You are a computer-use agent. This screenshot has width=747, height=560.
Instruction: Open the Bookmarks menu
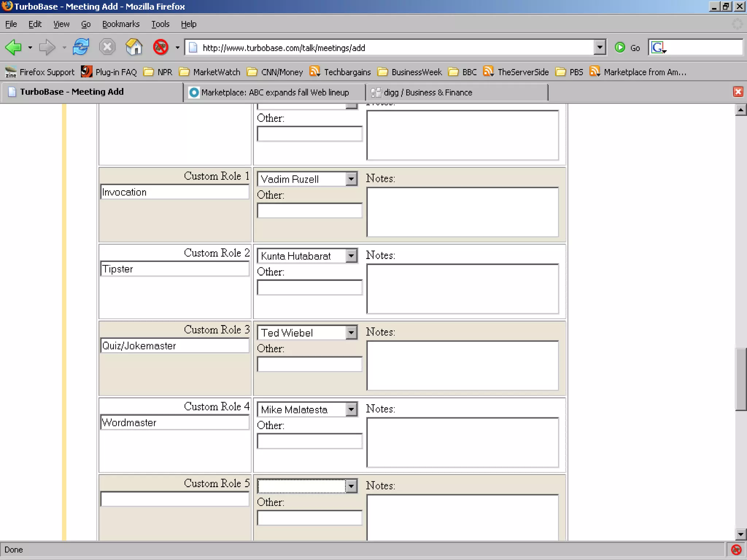coord(121,24)
